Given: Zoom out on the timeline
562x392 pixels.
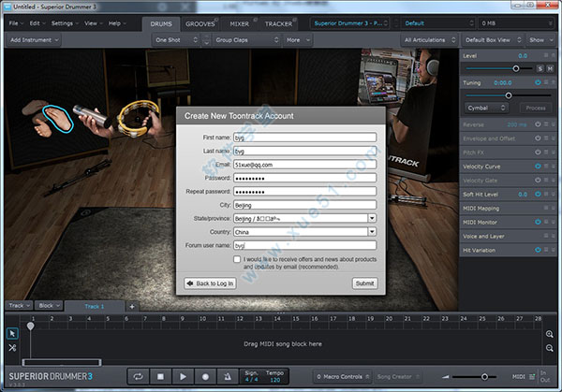Looking at the screenshot, I should 549,348.
